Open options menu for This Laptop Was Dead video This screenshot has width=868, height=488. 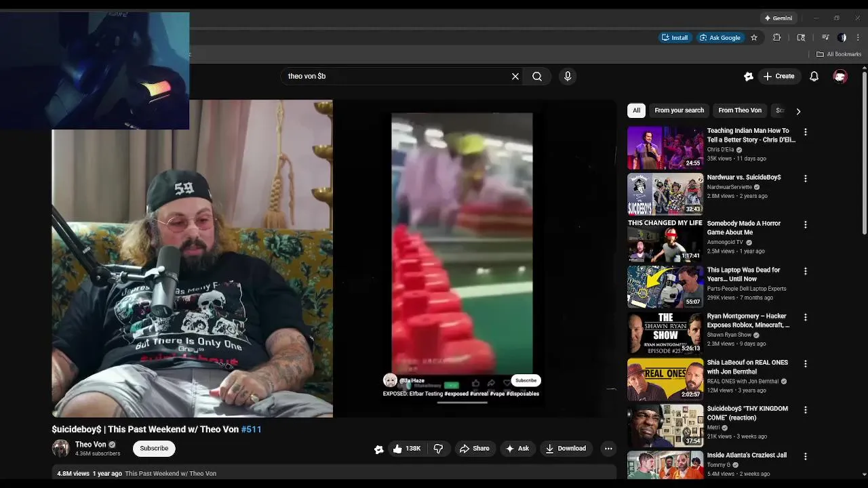(x=806, y=271)
